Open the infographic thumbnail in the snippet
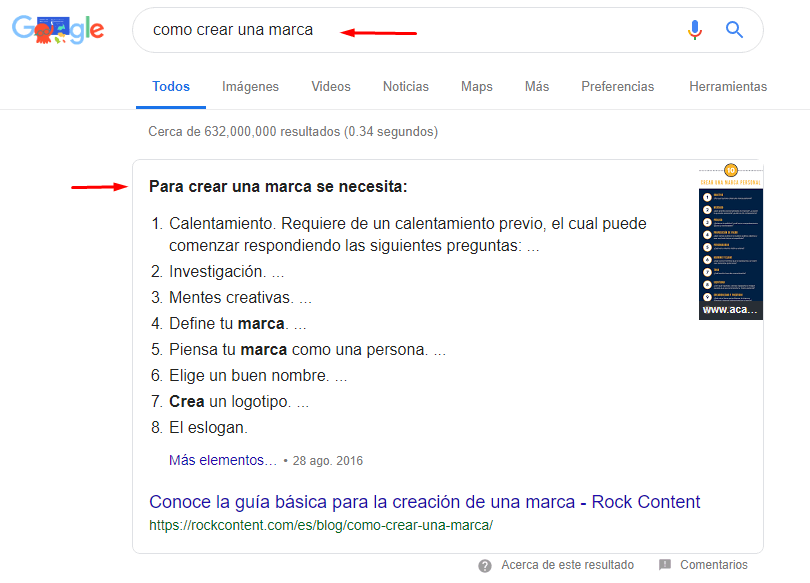This screenshot has width=810, height=583. pyautogui.click(x=730, y=241)
